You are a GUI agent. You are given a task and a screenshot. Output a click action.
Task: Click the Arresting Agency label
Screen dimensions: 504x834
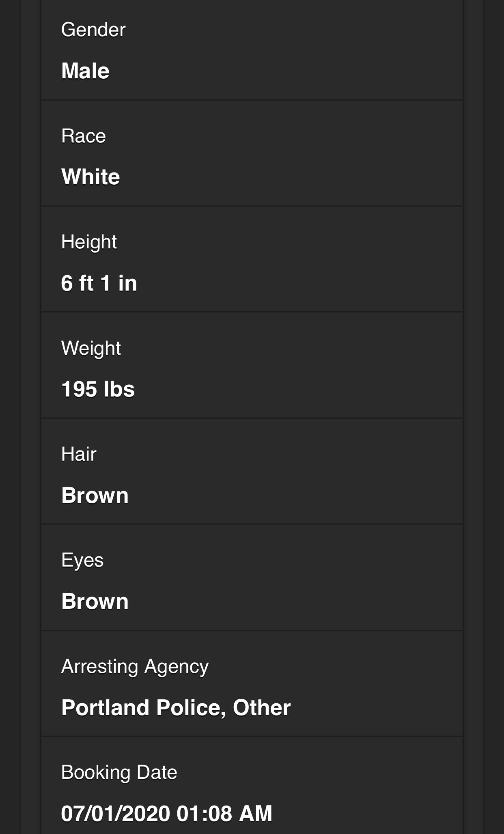(x=135, y=666)
